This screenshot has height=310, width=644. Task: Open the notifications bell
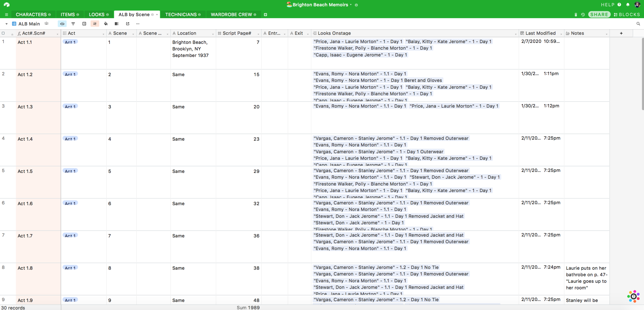pos(628,5)
